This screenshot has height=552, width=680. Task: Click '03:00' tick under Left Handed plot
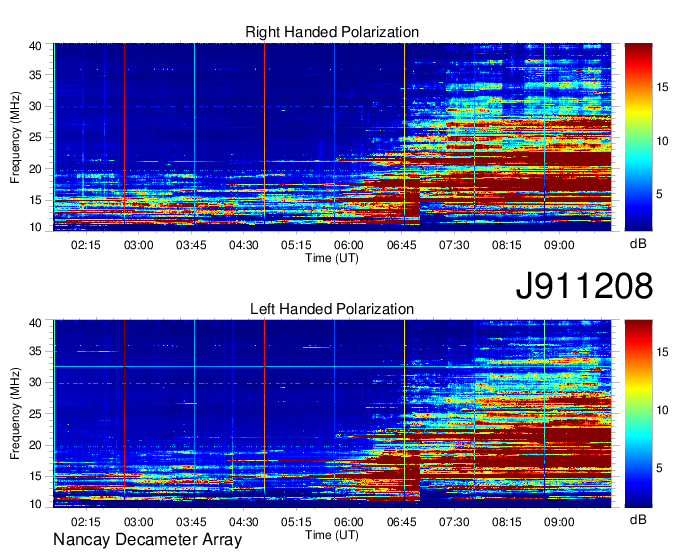click(x=138, y=522)
